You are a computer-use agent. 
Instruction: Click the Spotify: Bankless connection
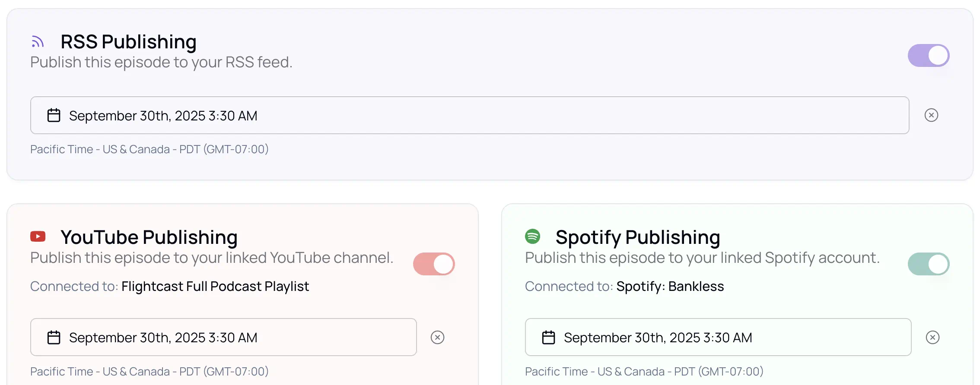point(670,287)
